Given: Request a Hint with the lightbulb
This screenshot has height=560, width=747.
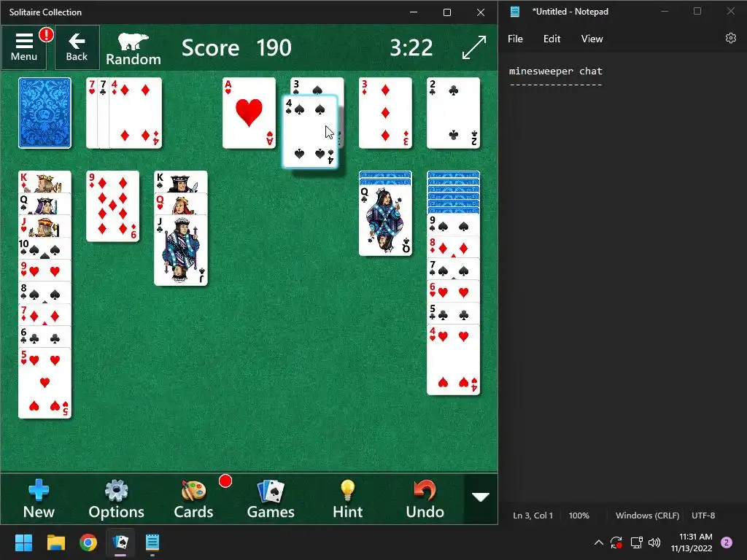Looking at the screenshot, I should tap(348, 499).
